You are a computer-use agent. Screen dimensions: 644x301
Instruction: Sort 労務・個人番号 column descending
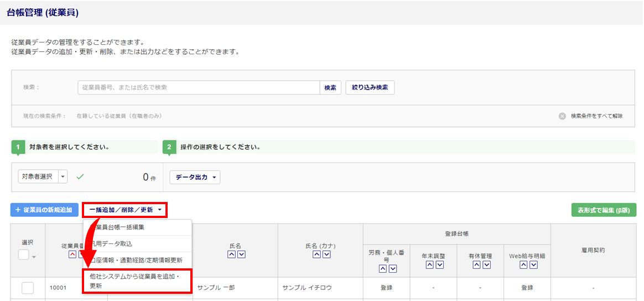393,269
